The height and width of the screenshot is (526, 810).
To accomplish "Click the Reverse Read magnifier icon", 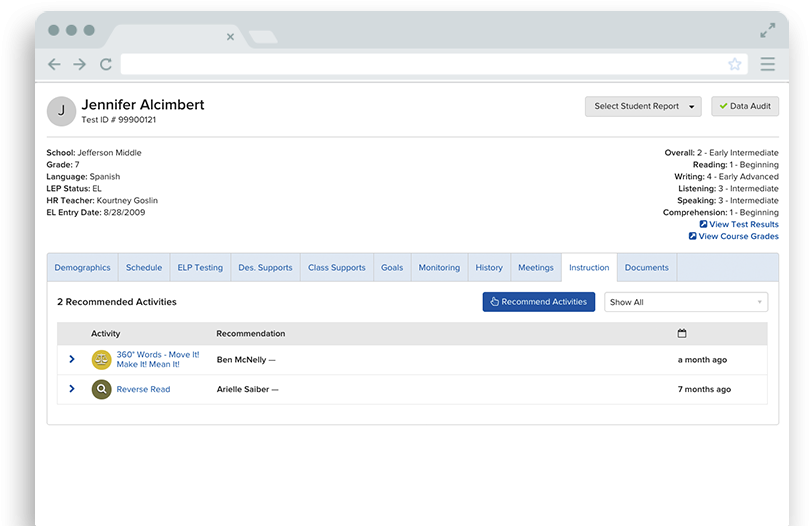I will pos(101,389).
